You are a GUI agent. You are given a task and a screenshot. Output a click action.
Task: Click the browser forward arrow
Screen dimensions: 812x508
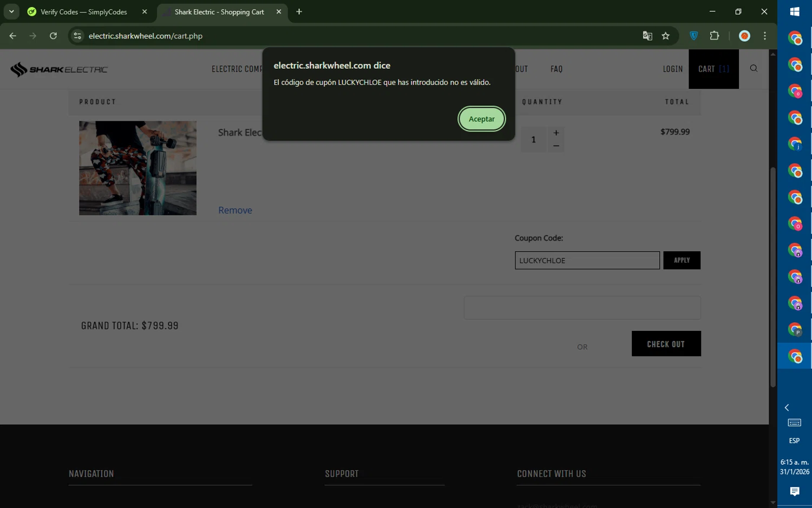pos(33,36)
